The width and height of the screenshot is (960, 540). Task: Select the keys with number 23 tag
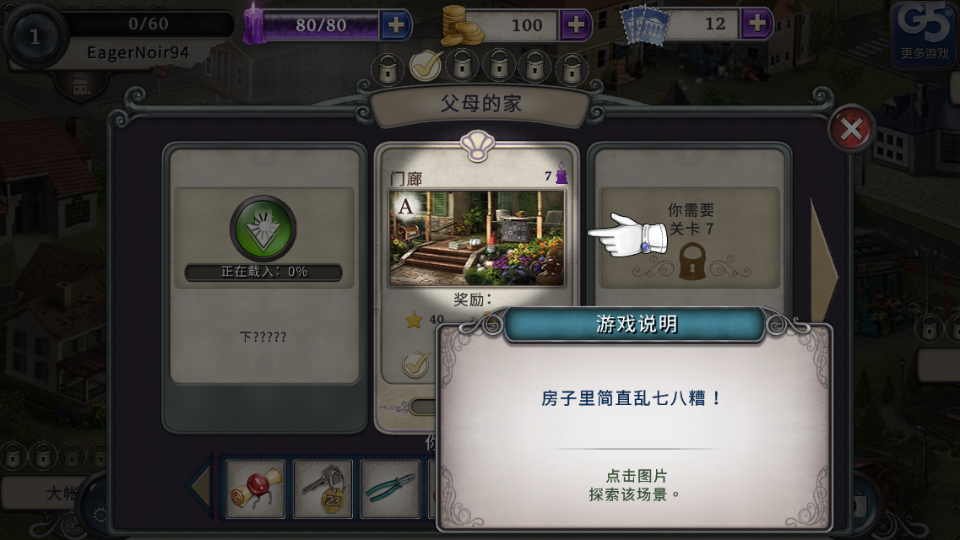click(323, 489)
